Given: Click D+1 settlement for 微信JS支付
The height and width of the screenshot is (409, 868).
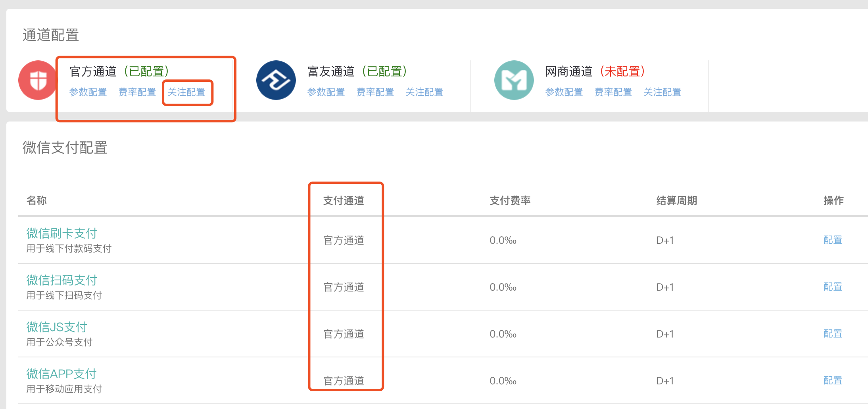Looking at the screenshot, I should [665, 334].
